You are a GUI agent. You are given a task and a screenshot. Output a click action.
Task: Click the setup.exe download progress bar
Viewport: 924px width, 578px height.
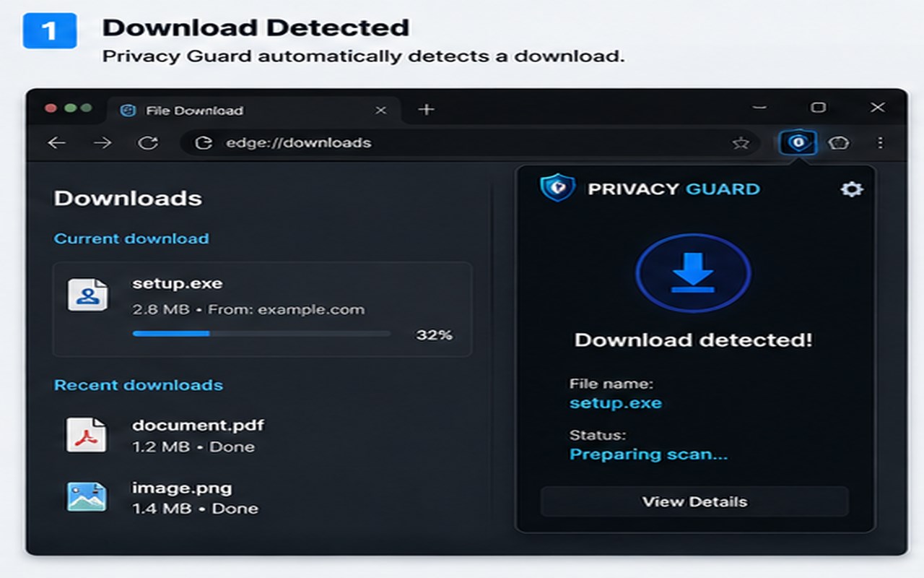click(x=261, y=334)
